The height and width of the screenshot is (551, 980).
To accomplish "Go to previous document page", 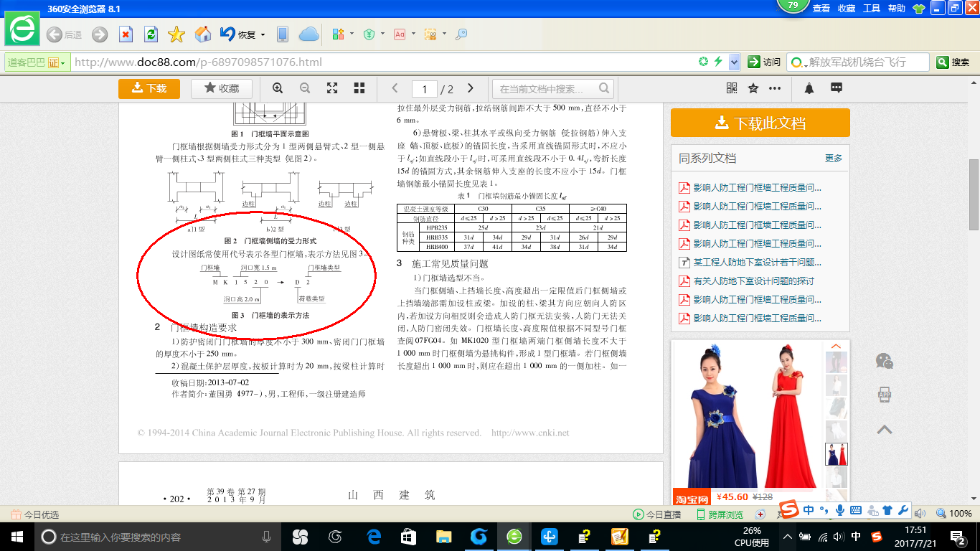I will point(395,88).
